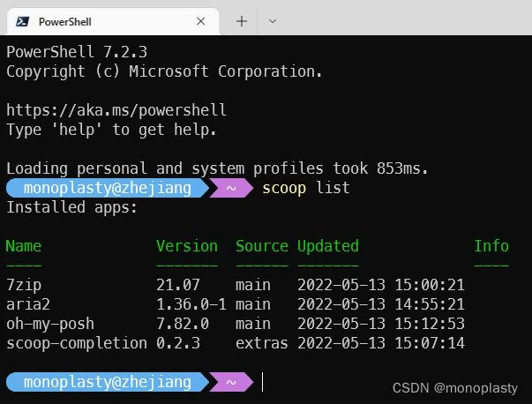Expand the new tab profile dropdown chevron
The height and width of the screenshot is (404, 532).
(x=273, y=21)
